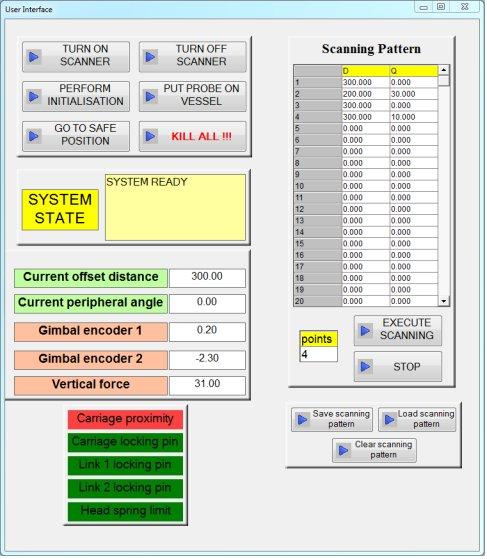Click the Scanning Pattern heading
This screenshot has width=487, height=559.
pos(371,49)
